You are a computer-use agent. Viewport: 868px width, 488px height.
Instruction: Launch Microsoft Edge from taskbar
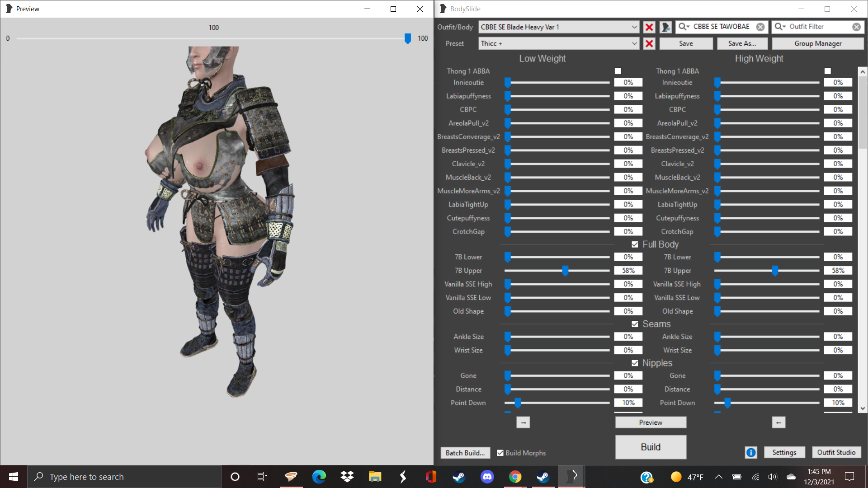pos(319,477)
